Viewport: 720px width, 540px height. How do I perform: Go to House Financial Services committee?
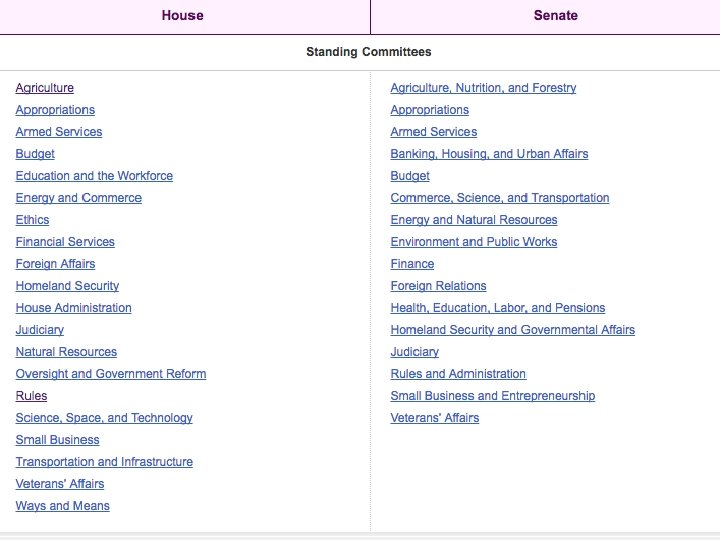click(x=65, y=242)
